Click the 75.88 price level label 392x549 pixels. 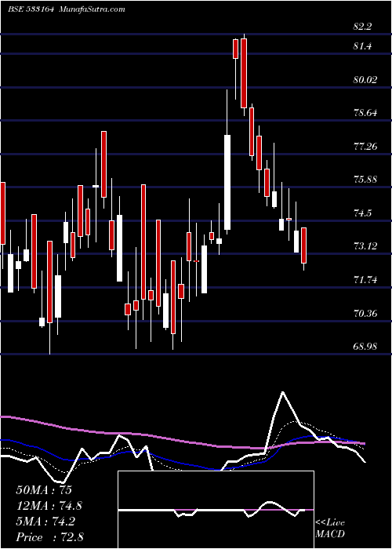(365, 180)
